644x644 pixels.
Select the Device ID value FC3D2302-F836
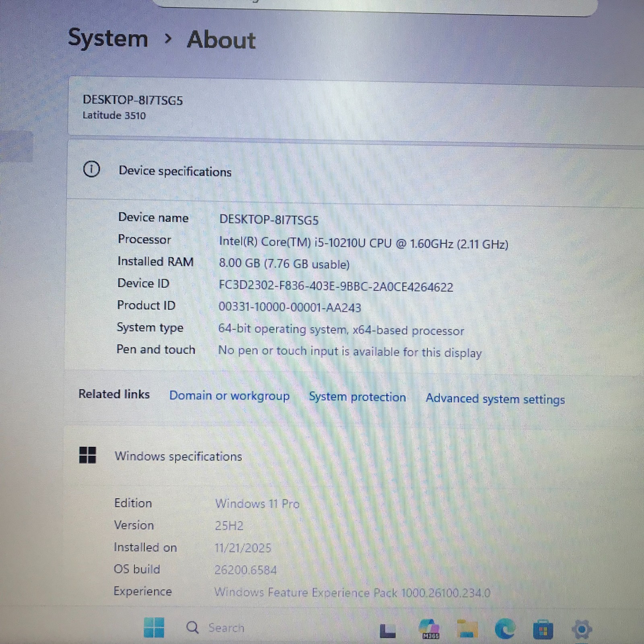(x=336, y=286)
